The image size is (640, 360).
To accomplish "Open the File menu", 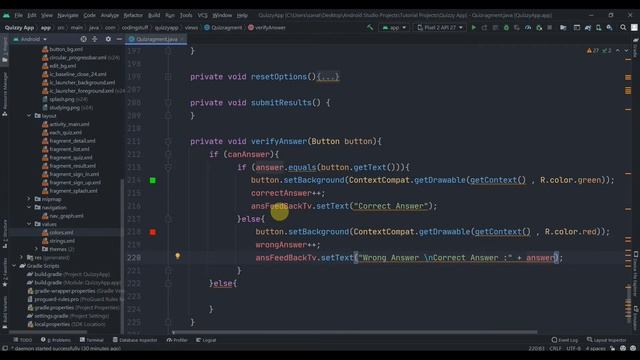I will (x=19, y=15).
